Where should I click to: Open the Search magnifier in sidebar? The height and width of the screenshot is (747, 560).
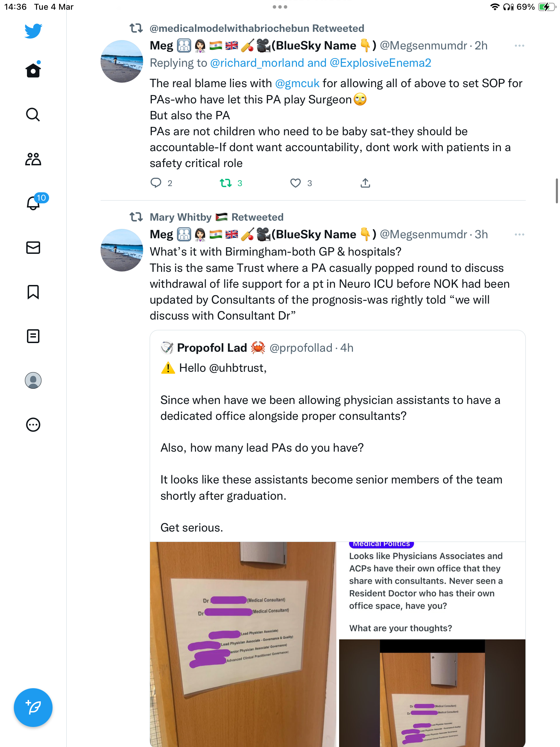point(33,114)
